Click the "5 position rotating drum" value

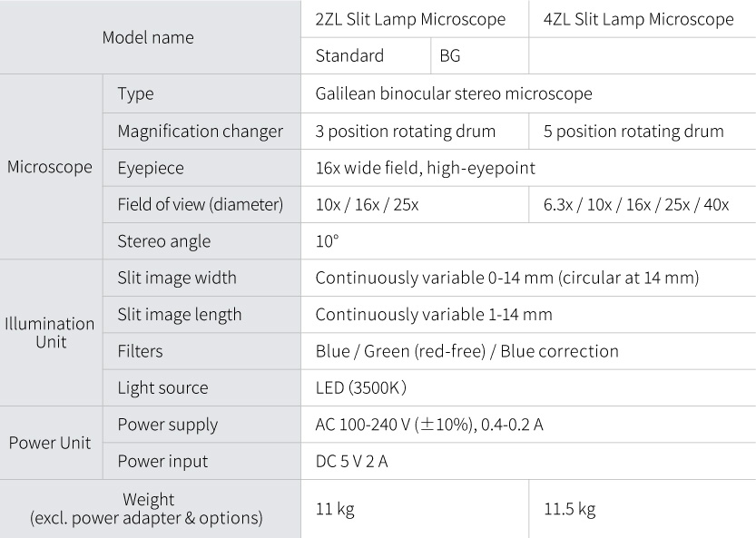click(633, 131)
